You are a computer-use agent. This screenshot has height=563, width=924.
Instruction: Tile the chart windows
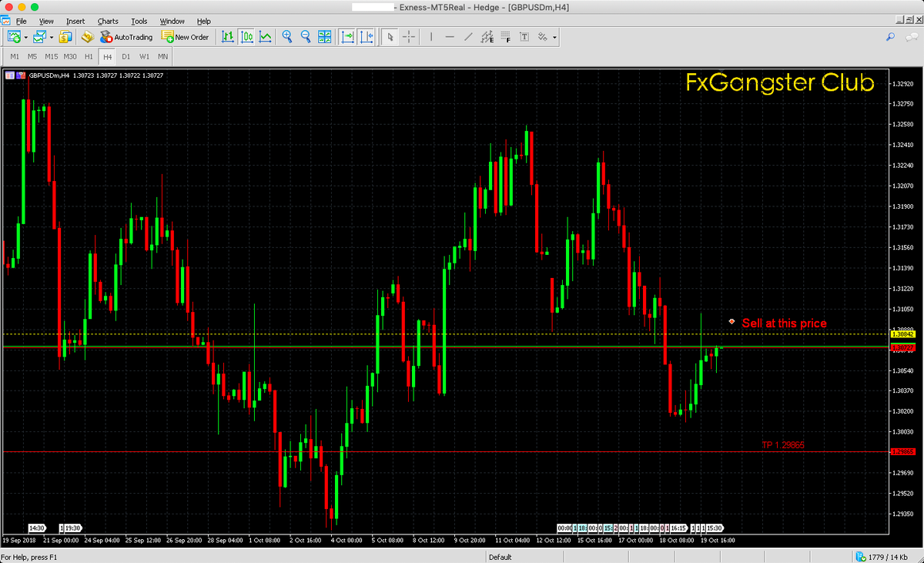tap(325, 36)
